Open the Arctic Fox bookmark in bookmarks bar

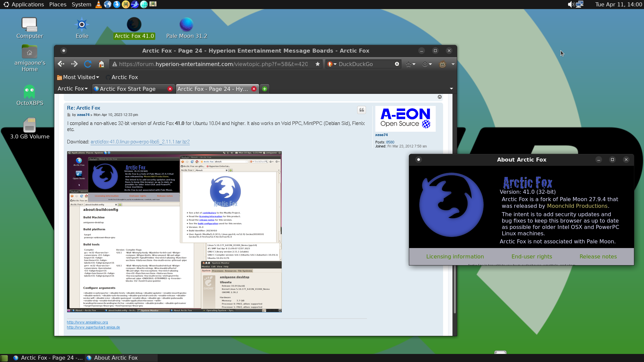point(122,77)
